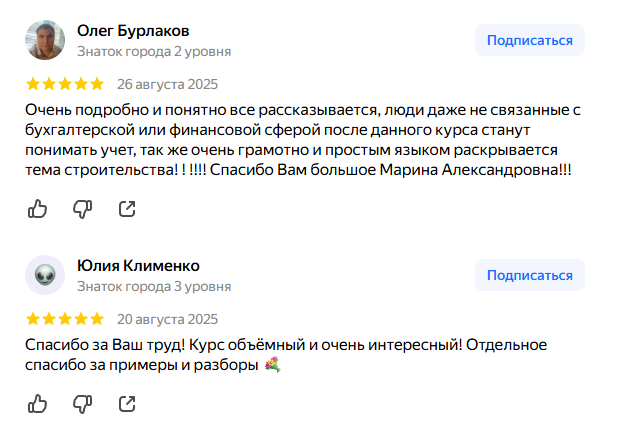Dislike Oleg Burlakov's review
Image resolution: width=626 pixels, height=428 pixels.
(x=83, y=208)
